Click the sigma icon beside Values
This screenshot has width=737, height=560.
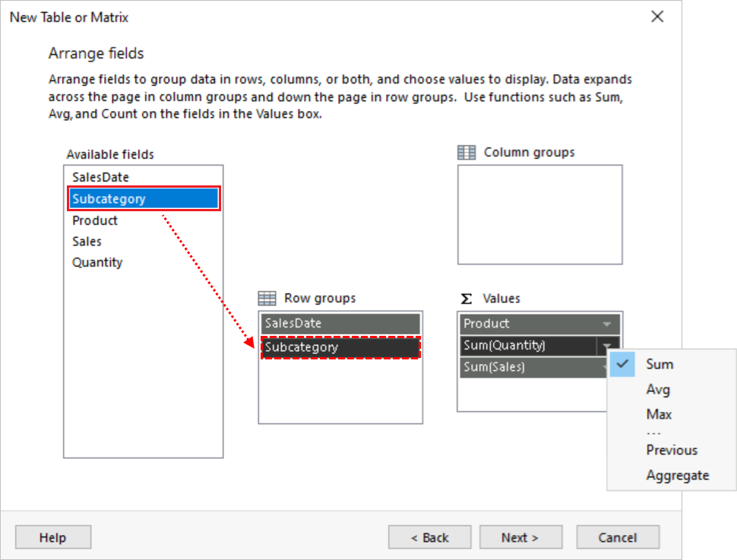click(x=466, y=298)
